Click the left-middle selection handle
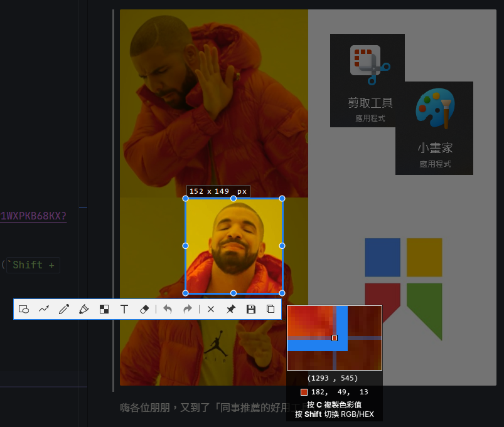The width and height of the screenshot is (504, 427). tap(185, 246)
